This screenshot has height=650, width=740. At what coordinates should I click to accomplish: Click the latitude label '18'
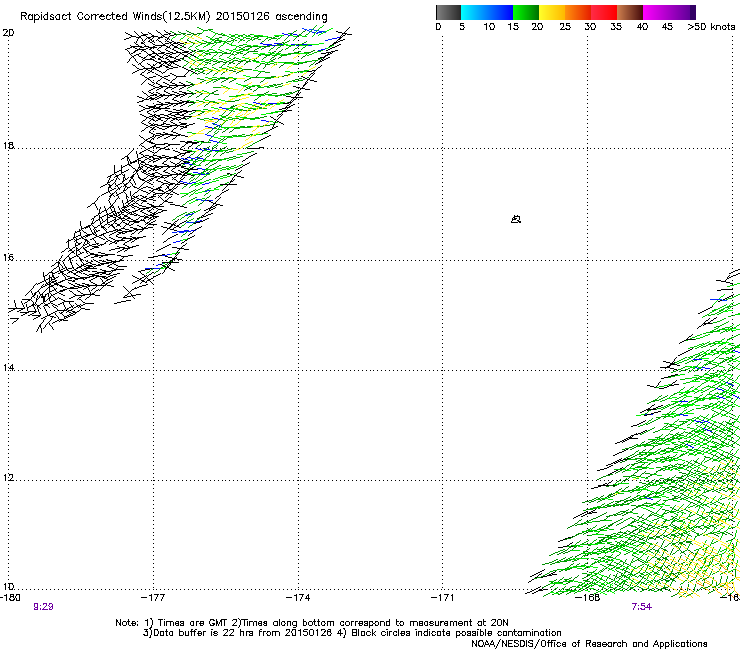pyautogui.click(x=8, y=145)
